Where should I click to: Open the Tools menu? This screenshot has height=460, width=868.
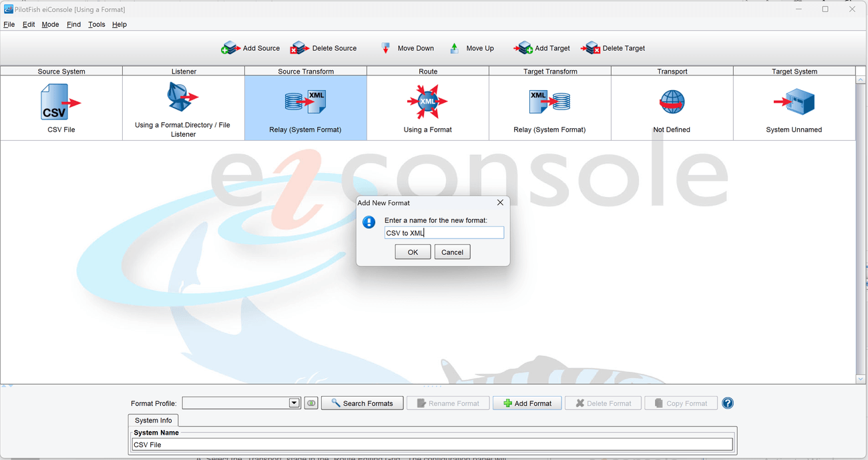[97, 25]
